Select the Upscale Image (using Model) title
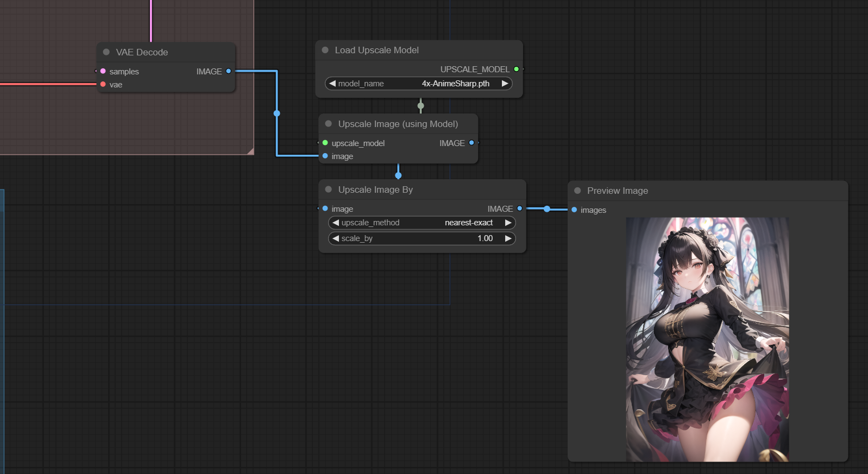 point(398,124)
